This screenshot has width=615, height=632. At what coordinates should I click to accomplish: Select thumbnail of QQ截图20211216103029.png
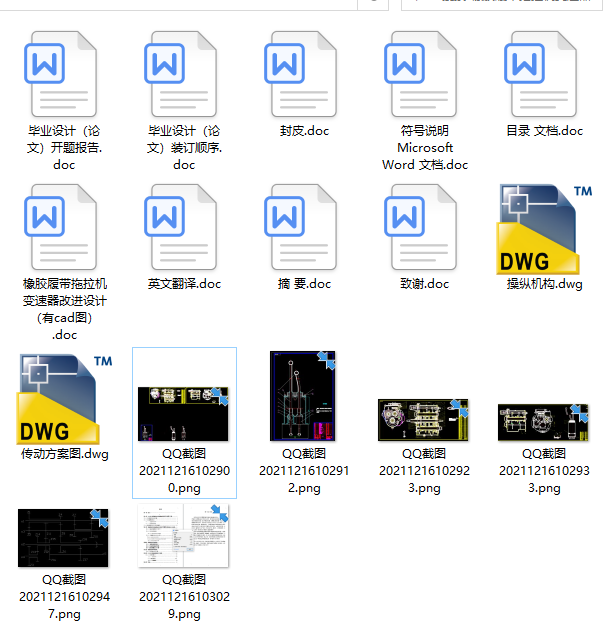(x=183, y=536)
